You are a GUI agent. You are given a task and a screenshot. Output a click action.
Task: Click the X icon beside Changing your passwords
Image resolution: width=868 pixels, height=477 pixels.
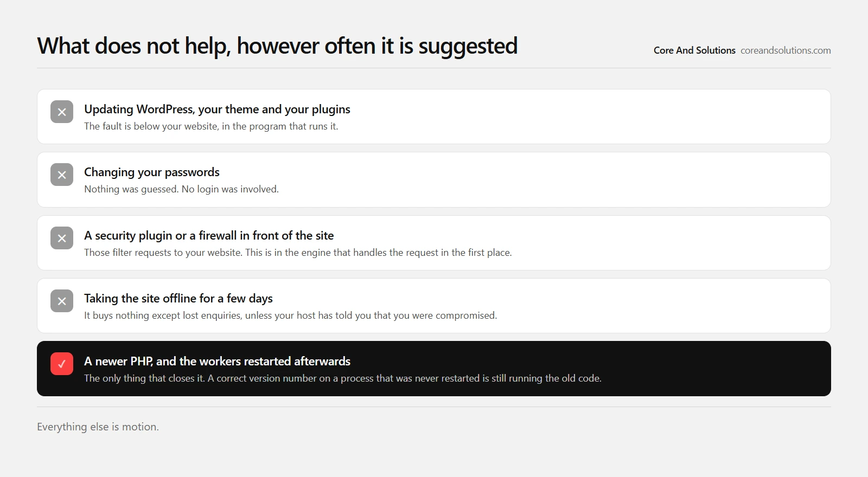pos(62,175)
